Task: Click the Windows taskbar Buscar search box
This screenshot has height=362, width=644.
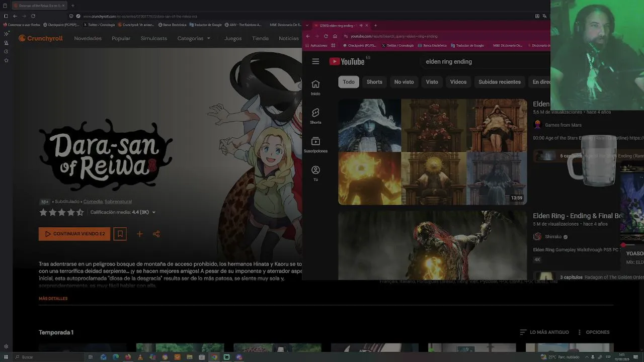Action: pos(48,357)
